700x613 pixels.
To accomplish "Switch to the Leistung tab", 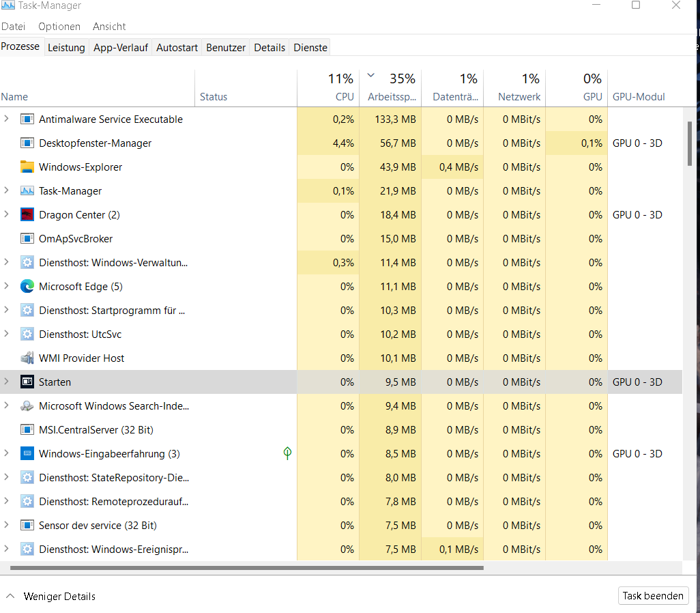I will pos(66,47).
